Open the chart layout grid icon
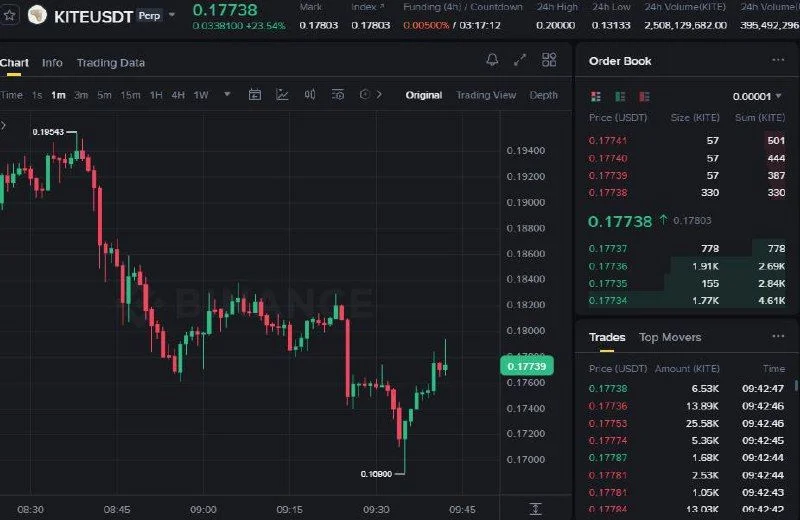The height and width of the screenshot is (520, 800). pyautogui.click(x=549, y=60)
